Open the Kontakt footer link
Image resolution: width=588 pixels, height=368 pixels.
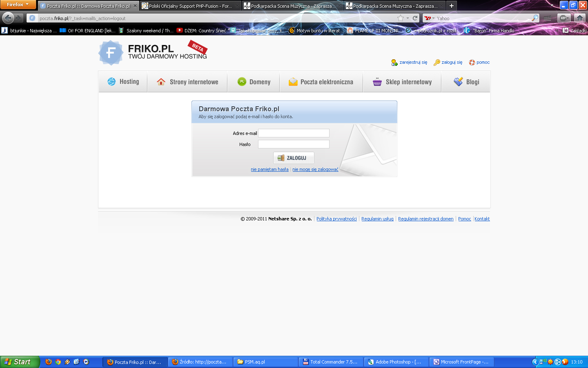tap(482, 219)
